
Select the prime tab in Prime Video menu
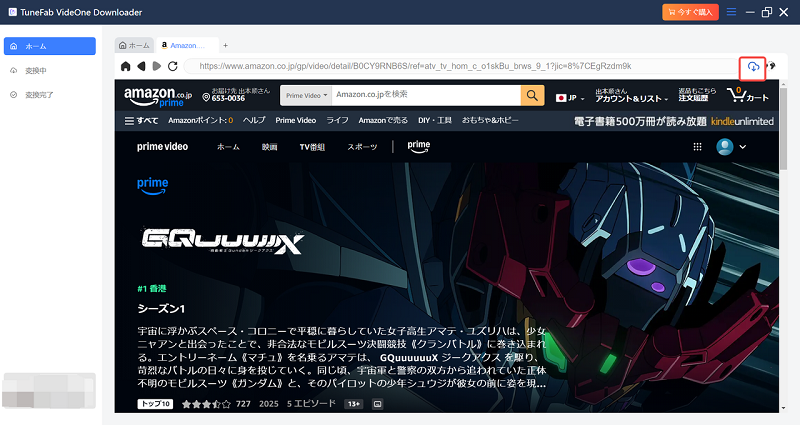click(419, 146)
